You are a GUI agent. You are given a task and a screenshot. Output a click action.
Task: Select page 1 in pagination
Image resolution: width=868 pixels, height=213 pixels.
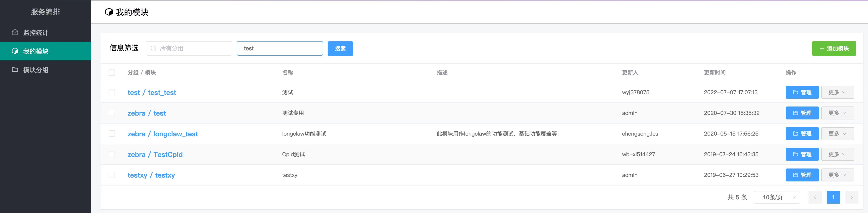tap(833, 197)
